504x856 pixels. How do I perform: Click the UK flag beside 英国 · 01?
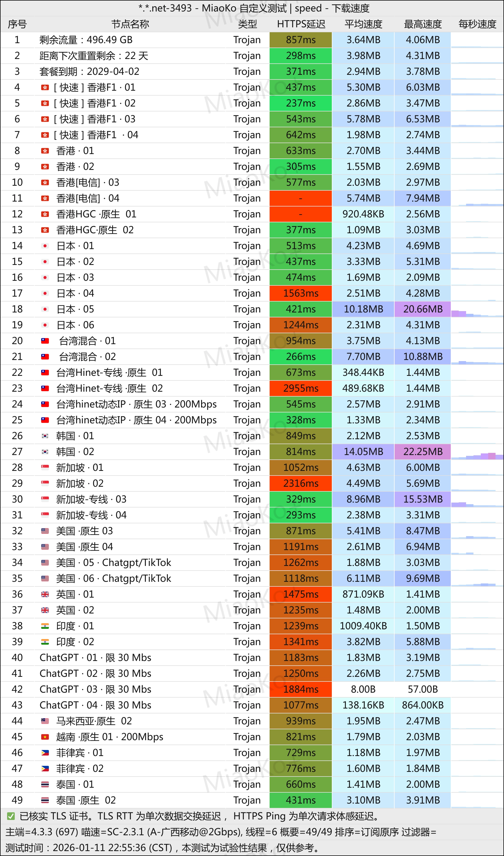pos(45,594)
